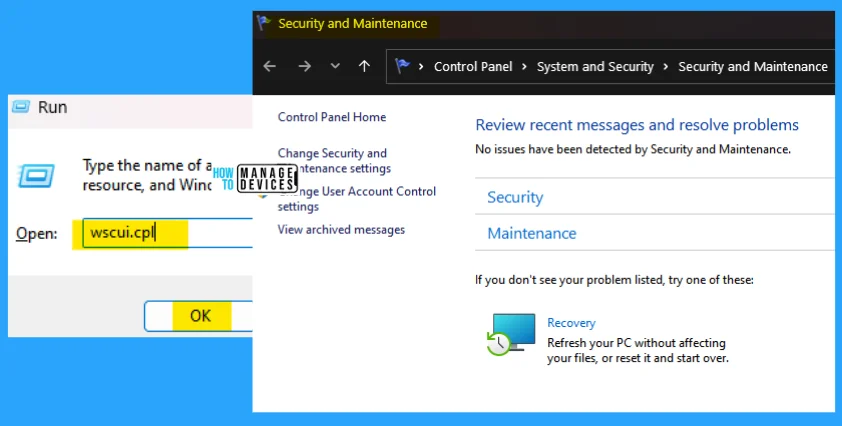Click the Open text field containing wscui.cpl

tap(165, 234)
